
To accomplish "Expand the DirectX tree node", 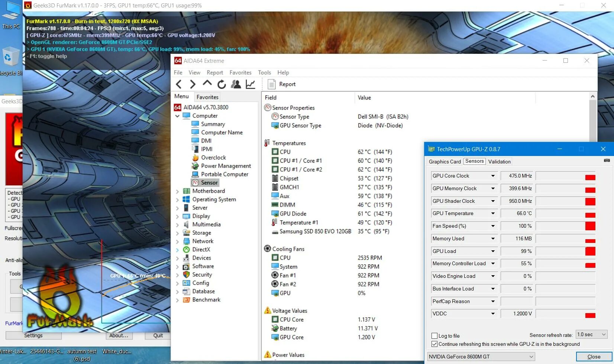I will pyautogui.click(x=177, y=250).
